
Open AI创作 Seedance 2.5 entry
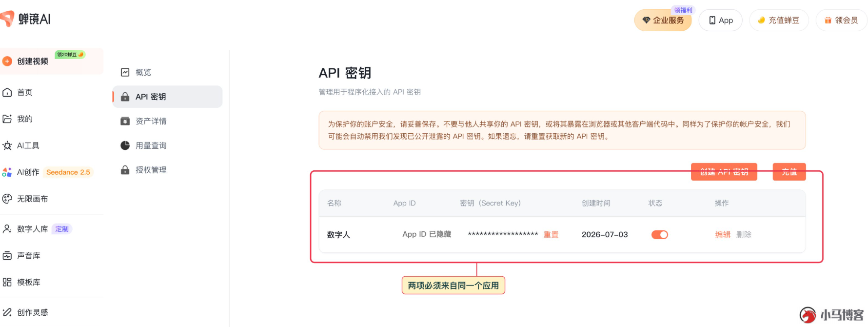pyautogui.click(x=47, y=172)
